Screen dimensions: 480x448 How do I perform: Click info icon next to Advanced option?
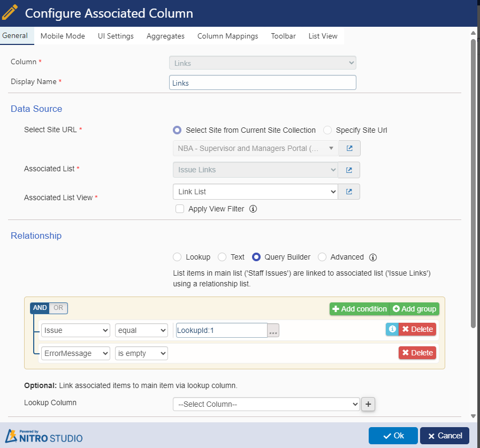tap(373, 257)
